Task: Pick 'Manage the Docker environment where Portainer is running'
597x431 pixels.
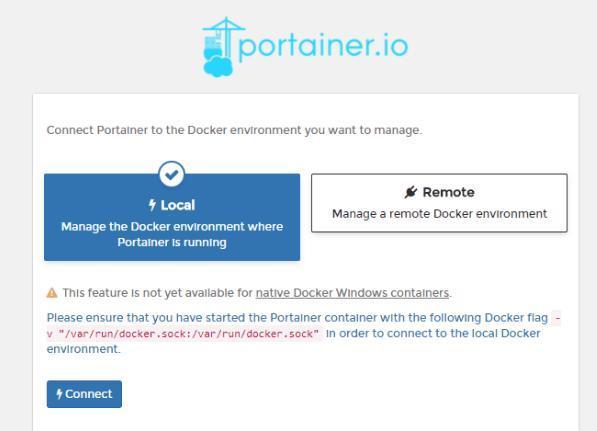Action: (x=172, y=235)
